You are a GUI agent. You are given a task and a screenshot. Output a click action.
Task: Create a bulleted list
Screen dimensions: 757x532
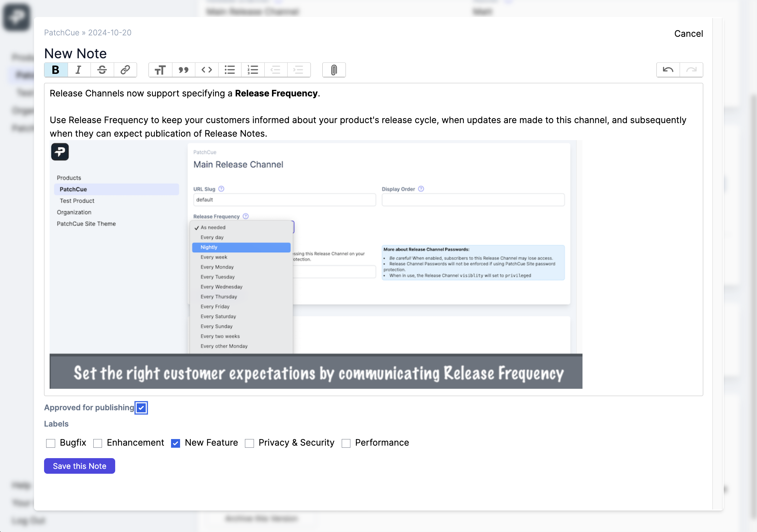coord(230,70)
